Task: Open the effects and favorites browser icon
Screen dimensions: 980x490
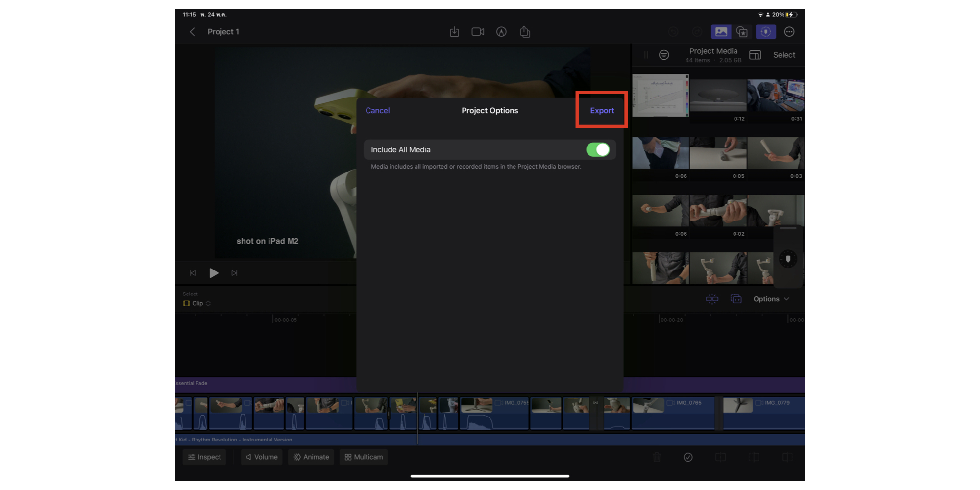Action: [x=742, y=32]
